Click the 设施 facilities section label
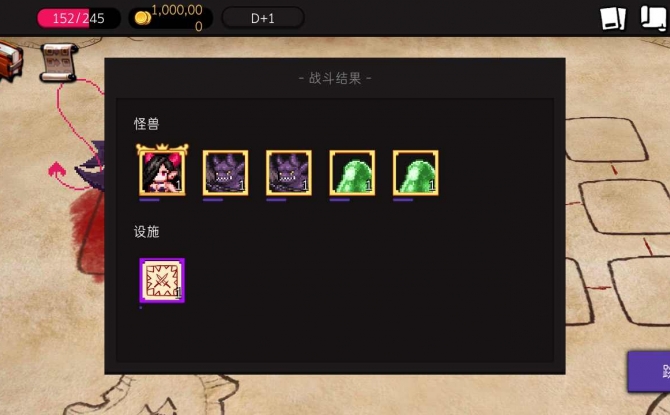 147,232
